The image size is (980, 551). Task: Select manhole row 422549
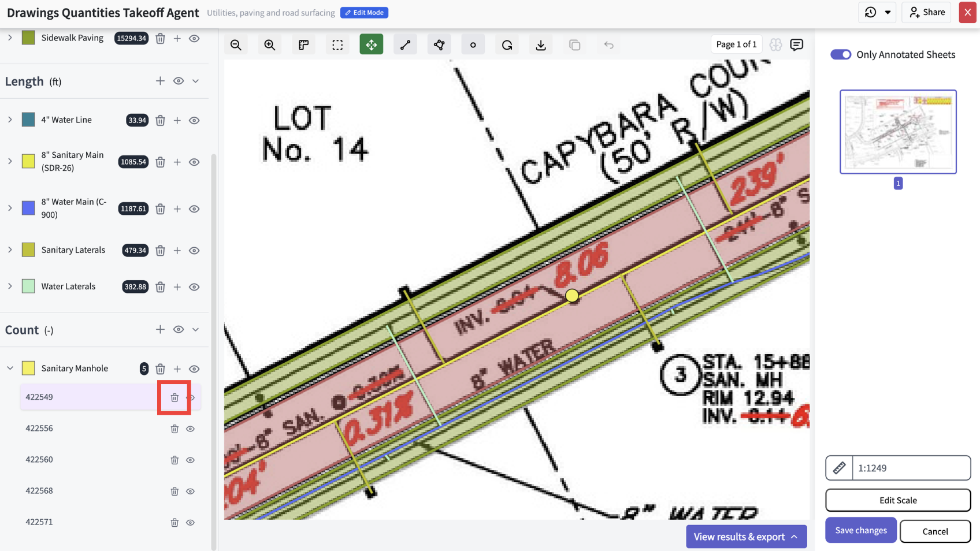[x=110, y=397]
